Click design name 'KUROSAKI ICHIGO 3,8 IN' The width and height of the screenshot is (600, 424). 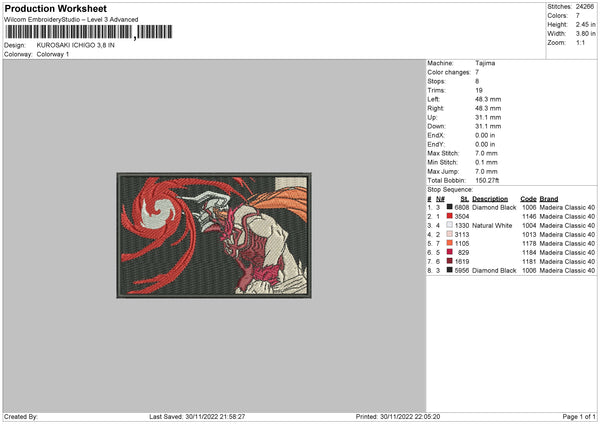(75, 45)
